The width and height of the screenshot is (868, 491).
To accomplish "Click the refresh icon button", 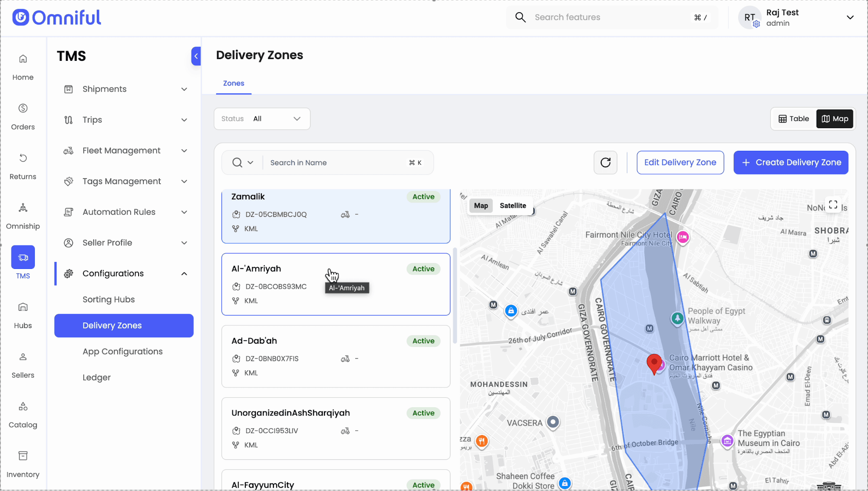I will 605,163.
